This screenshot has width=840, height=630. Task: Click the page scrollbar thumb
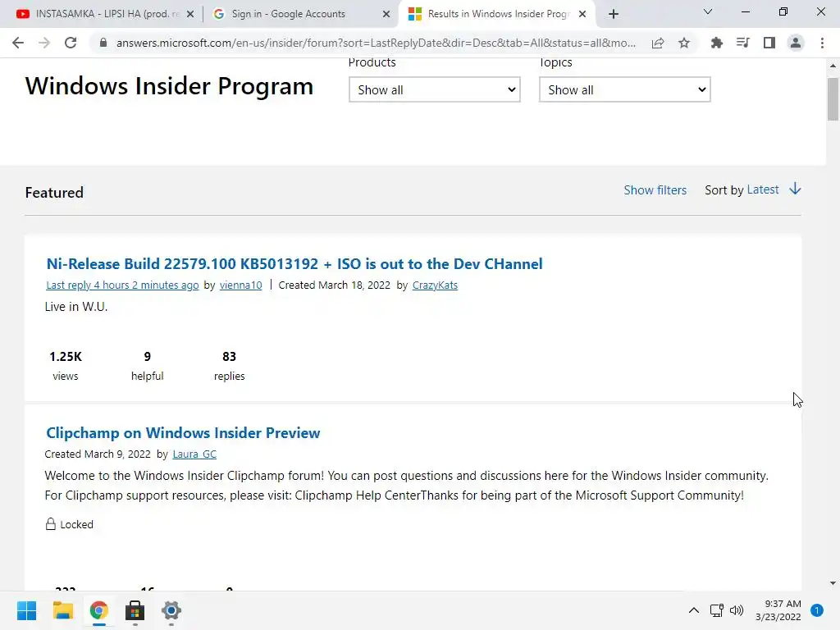833,99
